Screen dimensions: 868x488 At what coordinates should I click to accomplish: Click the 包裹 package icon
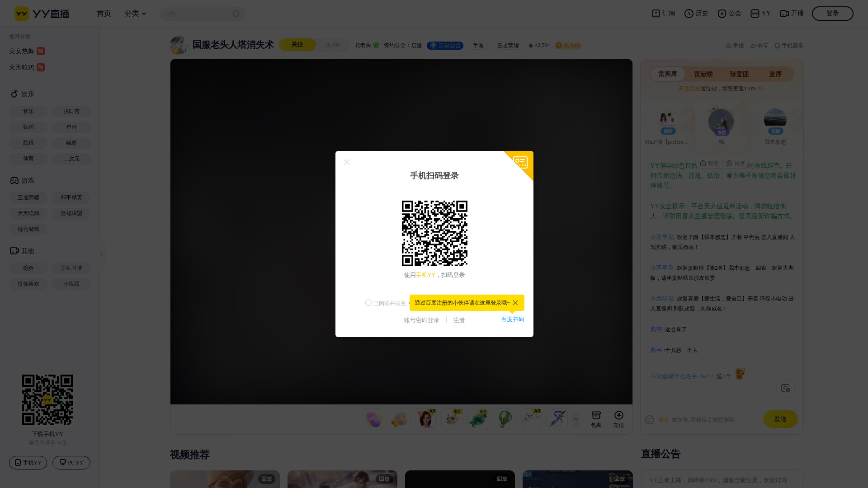tap(596, 419)
